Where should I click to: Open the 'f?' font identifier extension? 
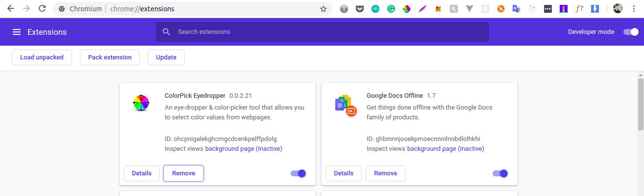pos(579,9)
